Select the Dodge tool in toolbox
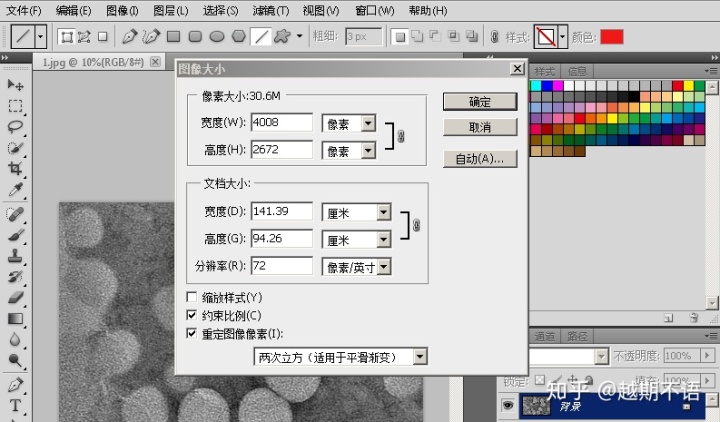 (15, 361)
